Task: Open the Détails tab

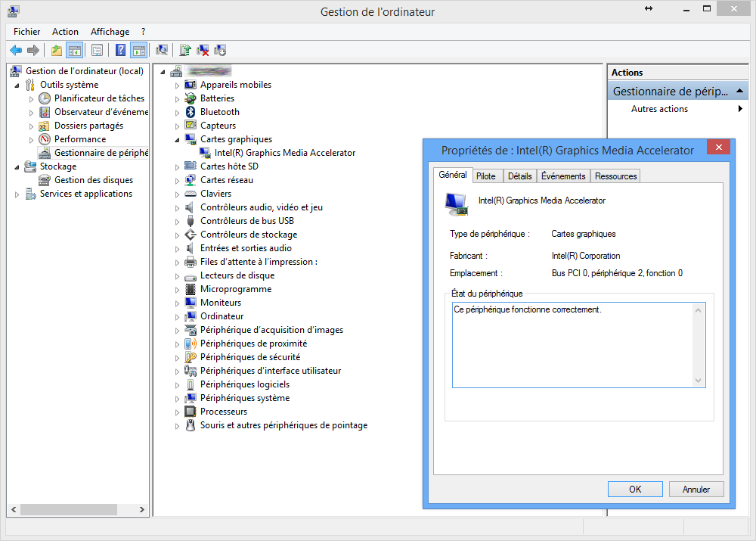Action: click(519, 176)
